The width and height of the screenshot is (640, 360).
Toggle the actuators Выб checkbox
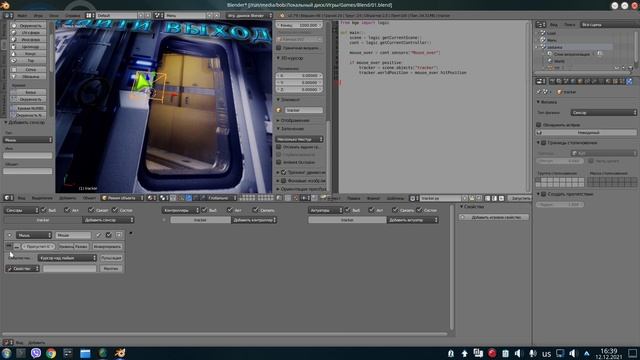point(347,210)
